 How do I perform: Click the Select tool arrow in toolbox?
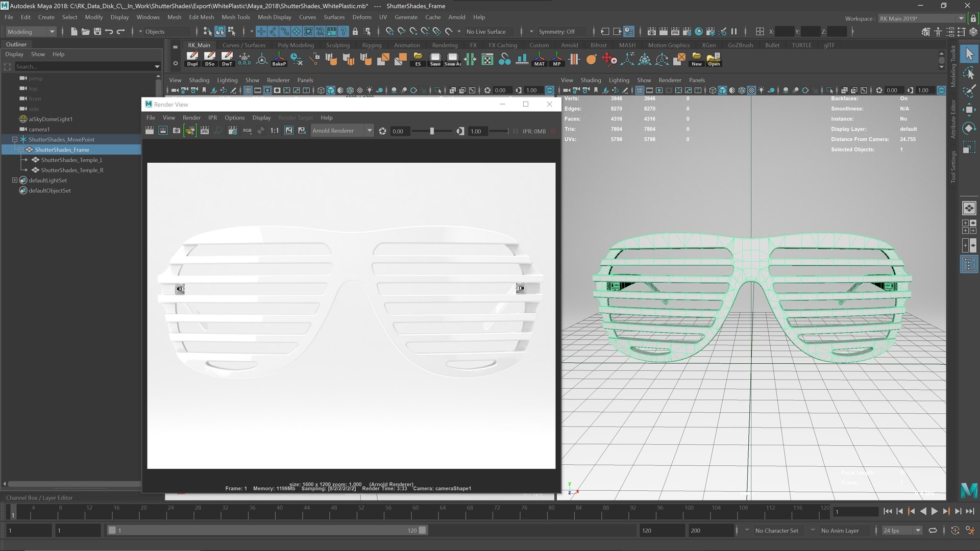[969, 54]
